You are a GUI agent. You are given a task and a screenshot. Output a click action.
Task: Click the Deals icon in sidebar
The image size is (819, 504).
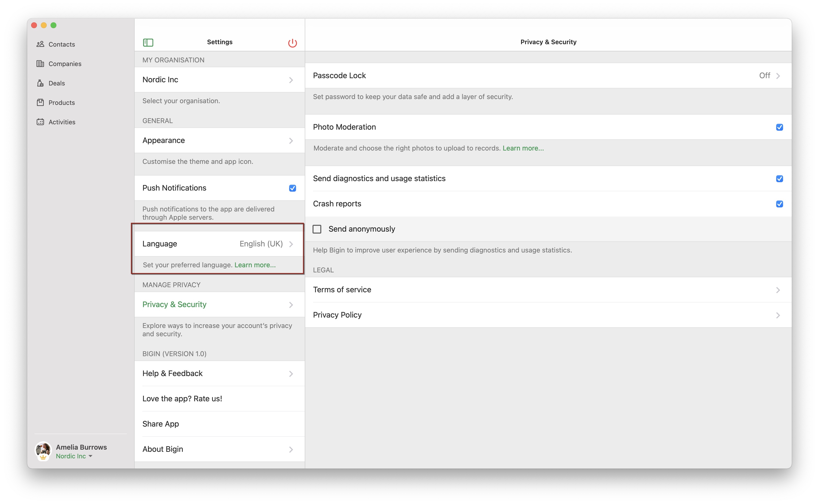(x=40, y=83)
